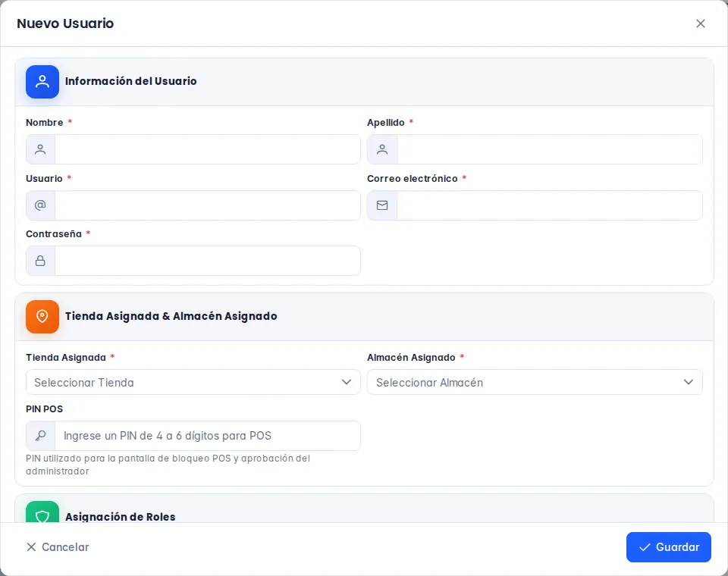Screen dimensions: 728x576
Task: Click the Correo electrónico label
Action: tap(413, 179)
